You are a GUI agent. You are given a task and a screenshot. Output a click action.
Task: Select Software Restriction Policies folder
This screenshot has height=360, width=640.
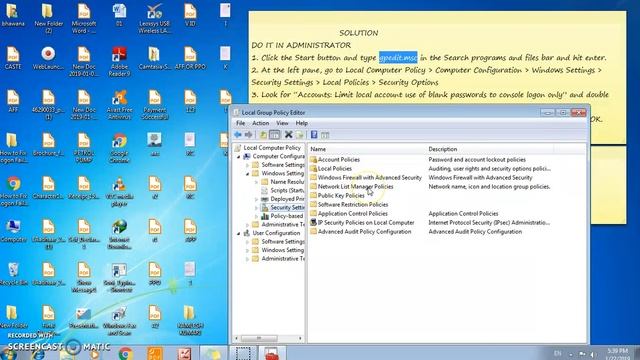point(349,204)
